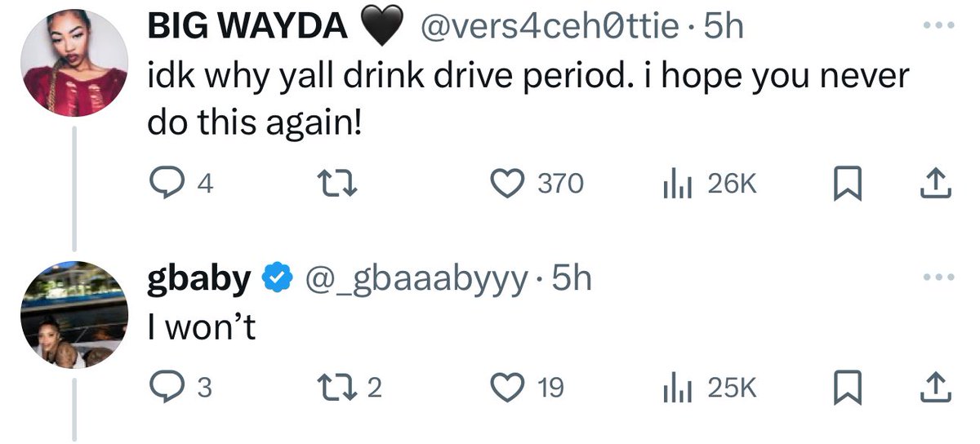
Task: Open BIG WAYDA's profile picture
Action: tap(74, 64)
